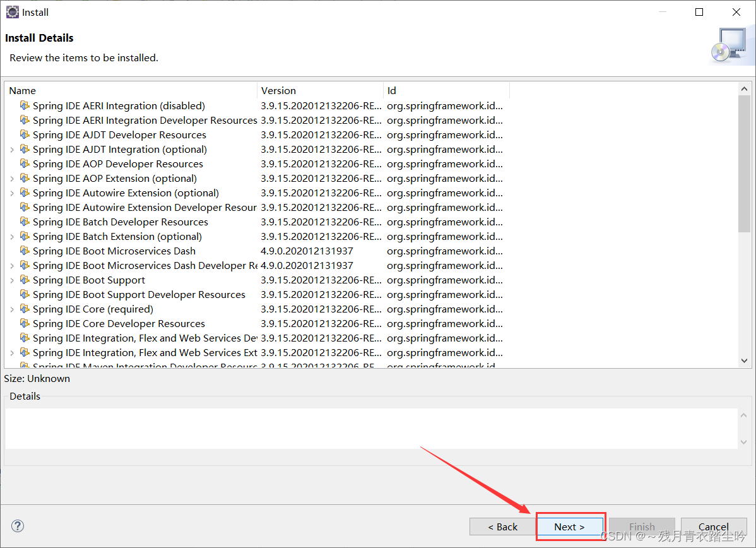Click version 4.9.0.202012131937 of Boot Microservices Dash
The height and width of the screenshot is (548, 756).
pos(307,251)
